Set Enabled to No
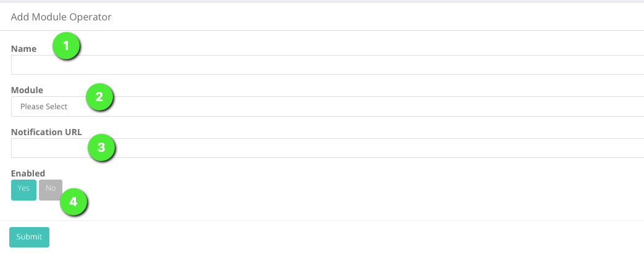The height and width of the screenshot is (253, 644). (x=51, y=190)
